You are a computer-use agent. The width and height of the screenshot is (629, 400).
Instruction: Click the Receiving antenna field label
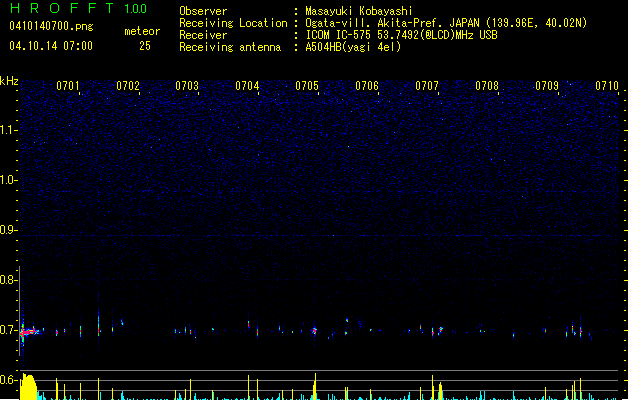230,47
